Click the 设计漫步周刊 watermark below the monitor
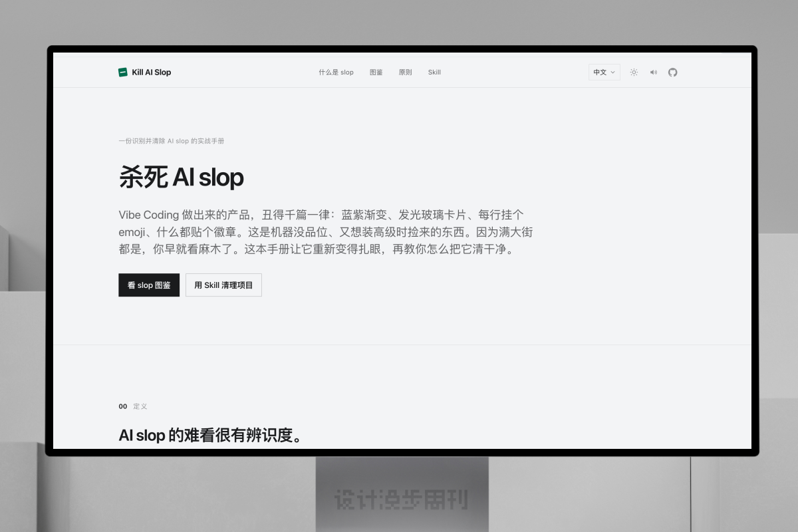The width and height of the screenshot is (798, 532). tap(401, 499)
